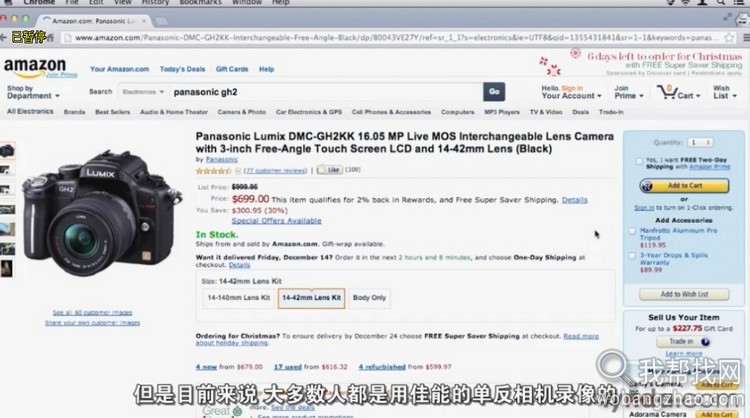Open the Electronics search category dropdown
750x418 pixels.
[143, 92]
